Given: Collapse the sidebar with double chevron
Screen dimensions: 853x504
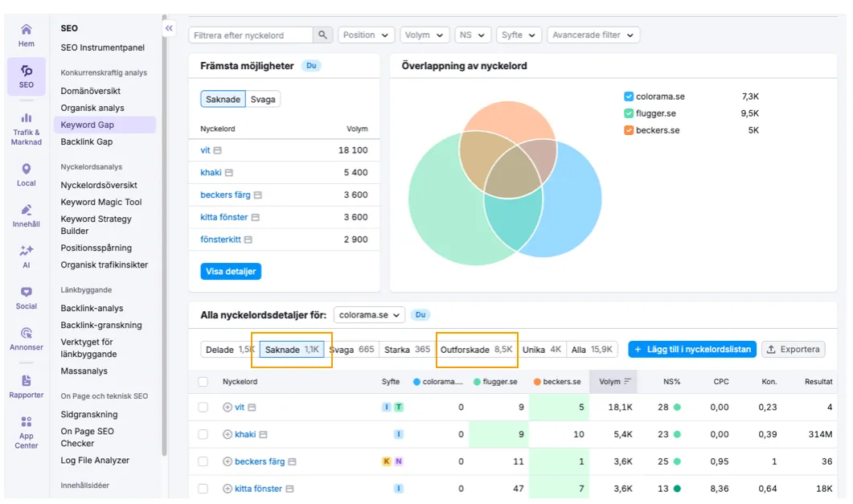Looking at the screenshot, I should click(x=169, y=28).
